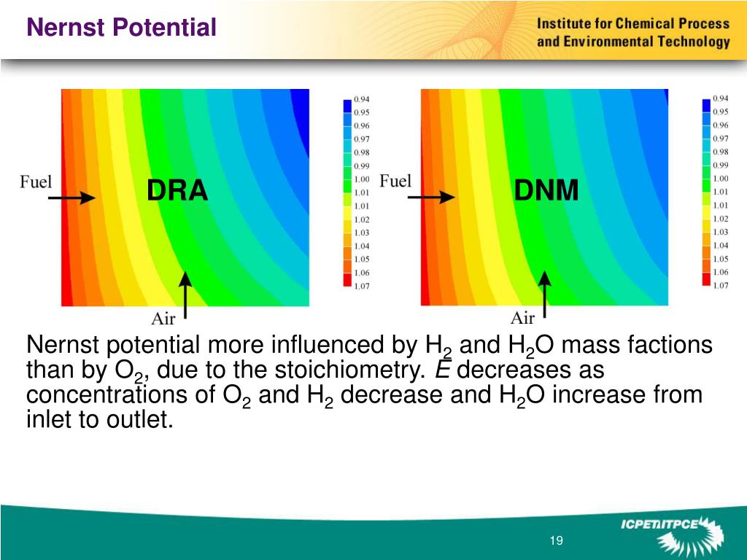Click the 1.03 value on the DNM color legend
This screenshot has width=747, height=560.
point(720,231)
